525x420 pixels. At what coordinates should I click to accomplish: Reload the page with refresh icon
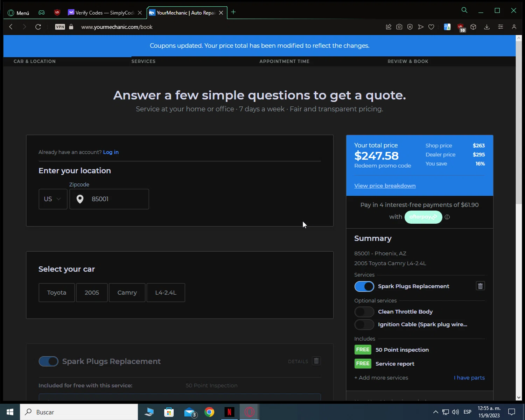pos(38,27)
